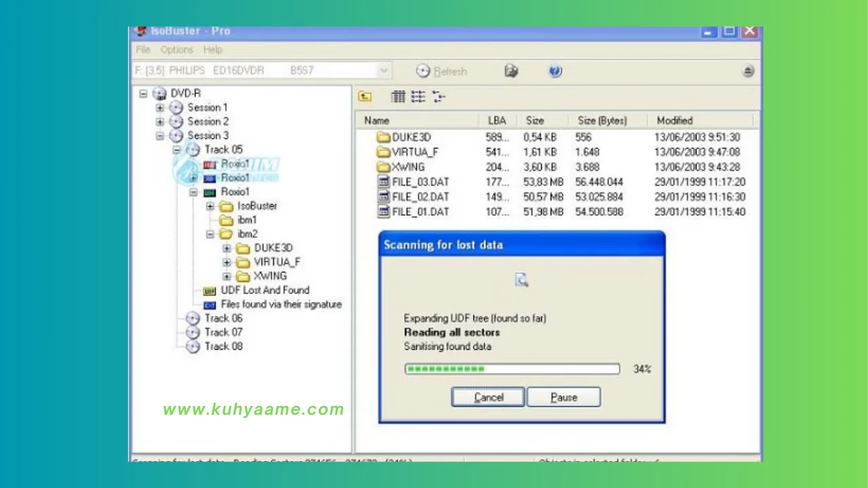Expand the XWING tree folder
Screen dimensions: 868x488
coord(226,277)
